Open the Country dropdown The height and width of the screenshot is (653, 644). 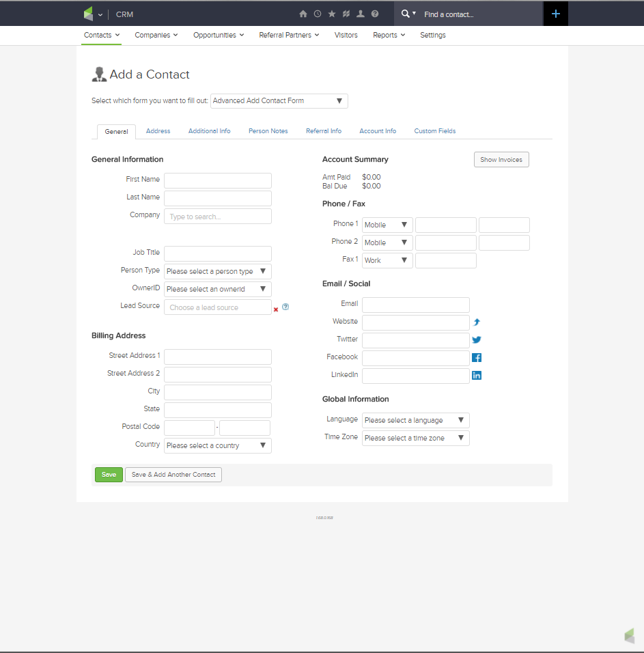(x=218, y=445)
